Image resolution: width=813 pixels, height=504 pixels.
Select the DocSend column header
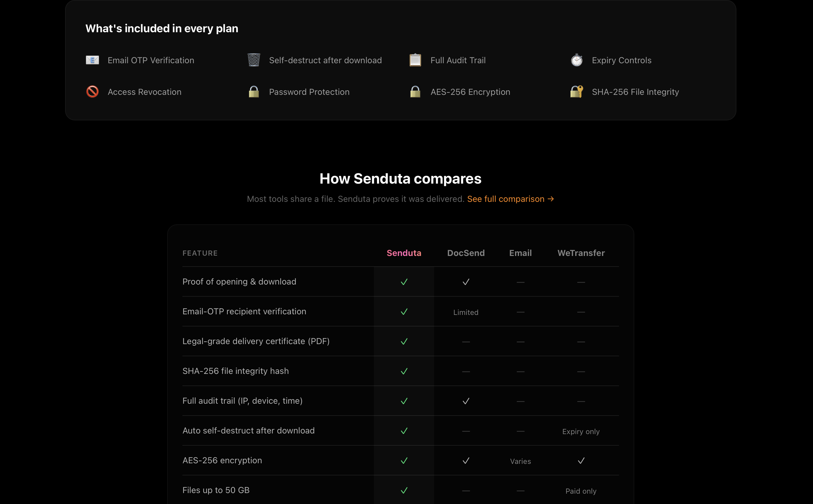466,253
